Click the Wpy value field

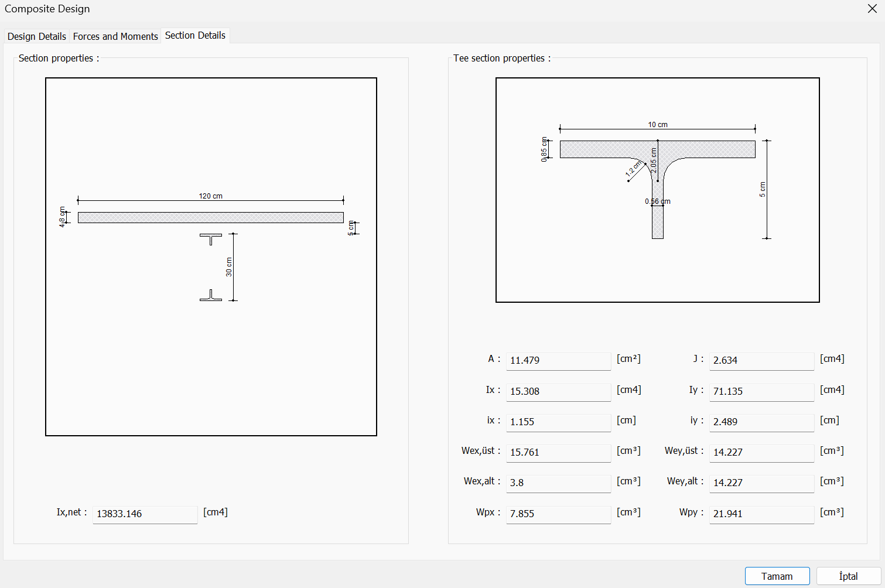click(x=761, y=514)
